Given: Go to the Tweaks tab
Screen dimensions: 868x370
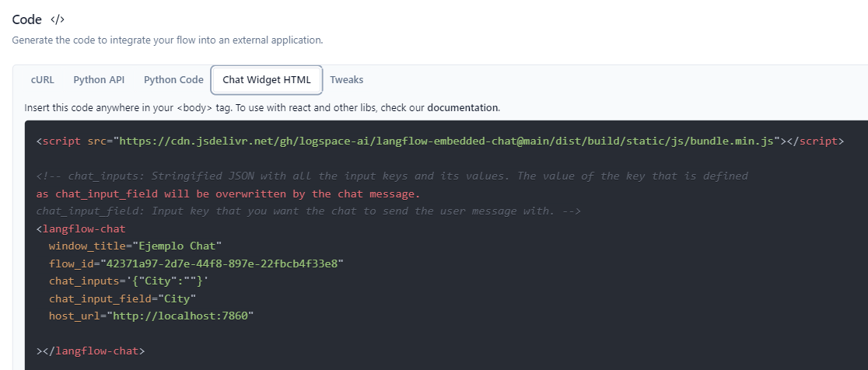Looking at the screenshot, I should point(346,79).
